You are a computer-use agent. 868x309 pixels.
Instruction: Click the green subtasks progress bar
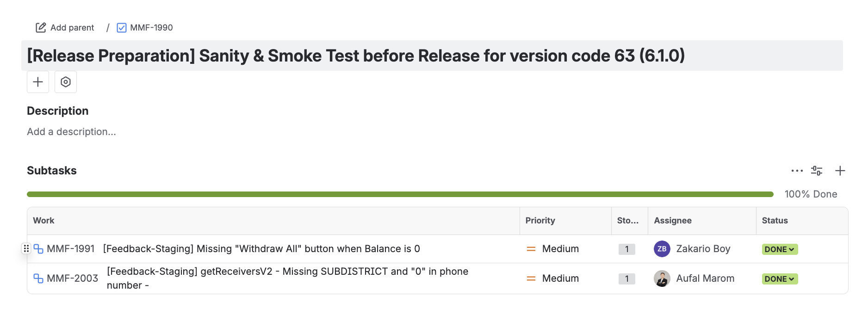(x=400, y=194)
